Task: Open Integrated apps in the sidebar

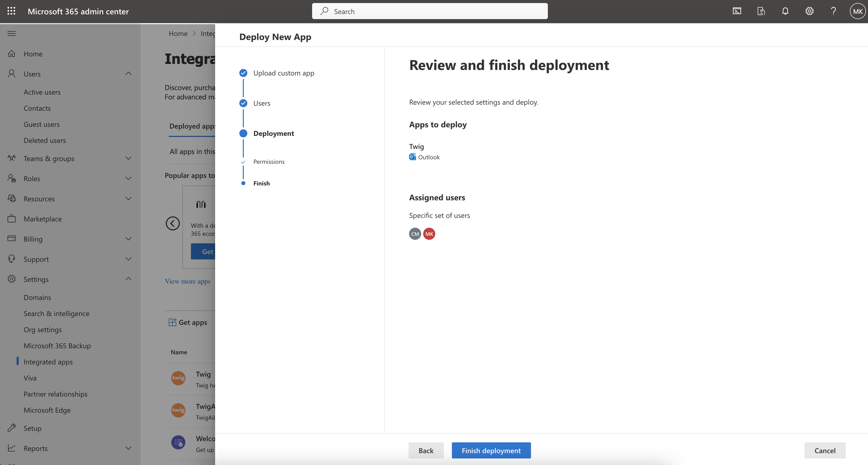Action: [x=48, y=362]
